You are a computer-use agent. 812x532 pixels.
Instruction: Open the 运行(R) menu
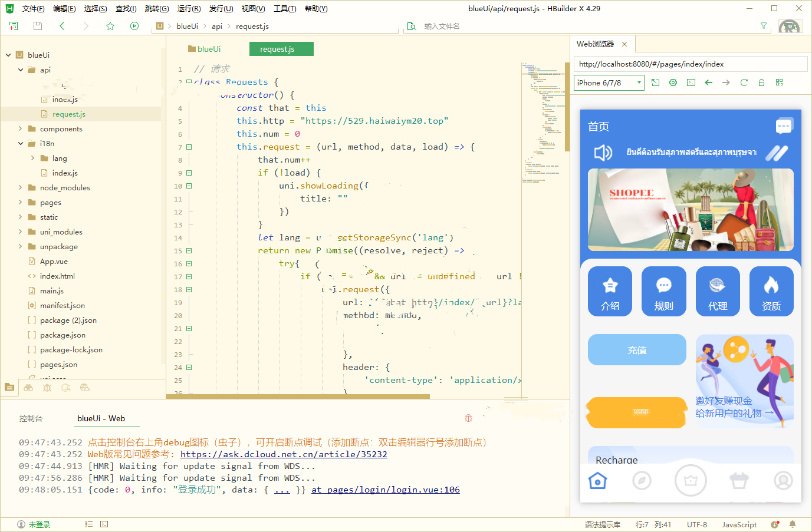coord(189,9)
